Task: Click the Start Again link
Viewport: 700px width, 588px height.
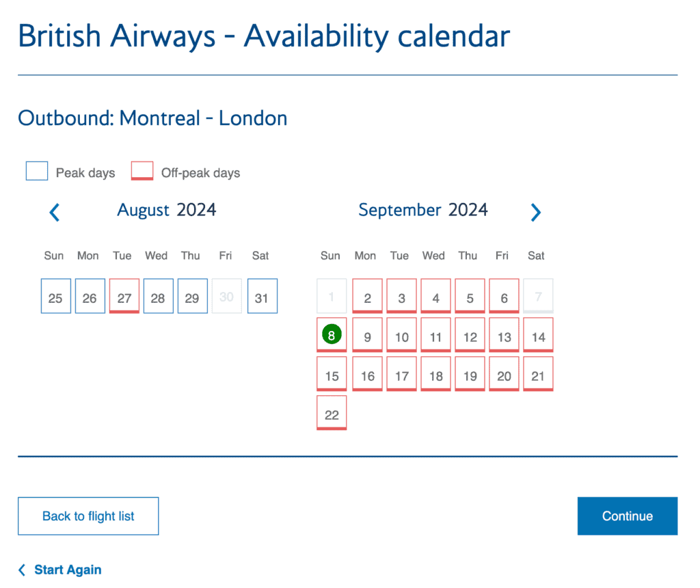Action: click(68, 570)
